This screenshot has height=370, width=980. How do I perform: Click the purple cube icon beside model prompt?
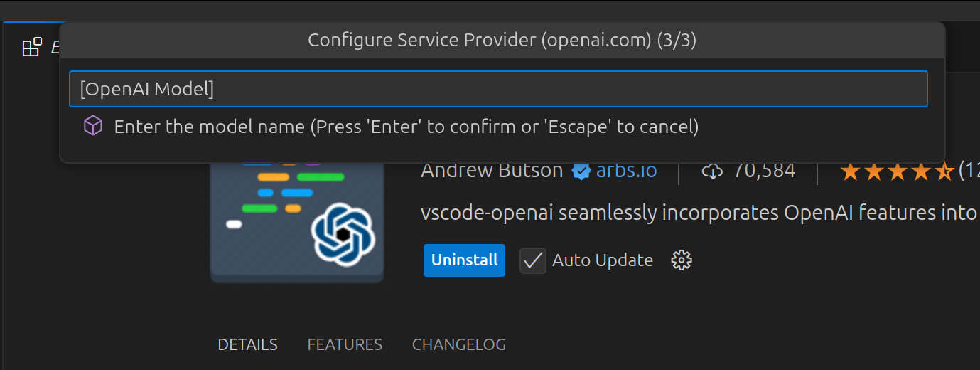(93, 127)
